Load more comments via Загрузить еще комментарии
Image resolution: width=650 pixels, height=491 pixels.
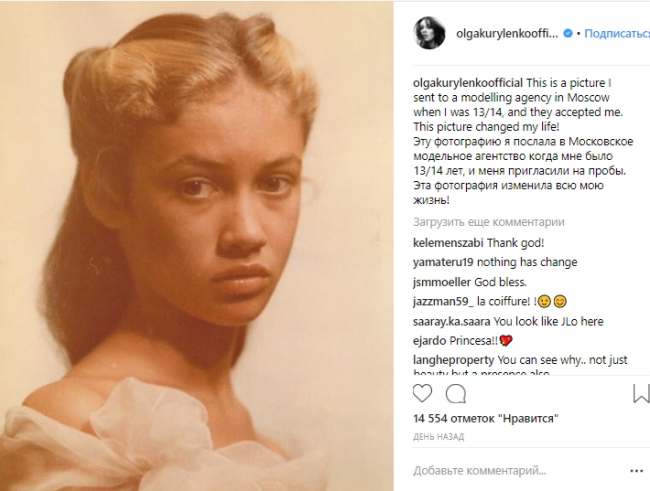(x=489, y=222)
